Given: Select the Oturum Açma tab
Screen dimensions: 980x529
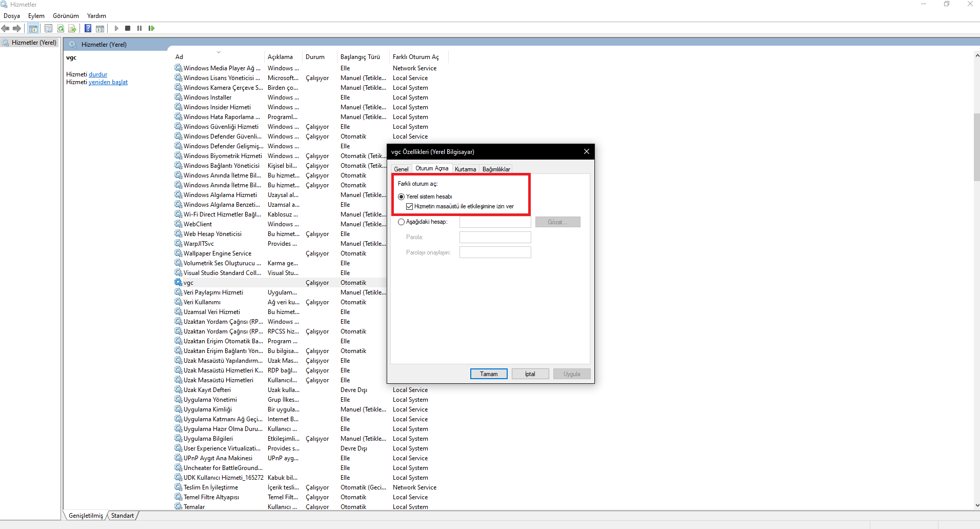Looking at the screenshot, I should pyautogui.click(x=432, y=168).
